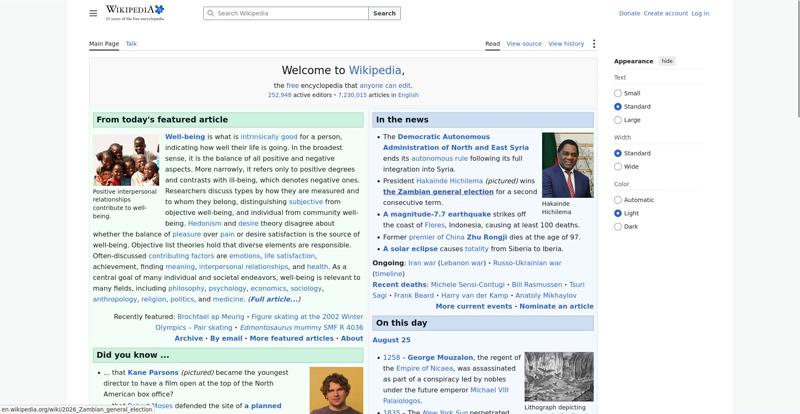This screenshot has height=414, width=800.
Task: Open the View source tab
Action: coord(524,44)
